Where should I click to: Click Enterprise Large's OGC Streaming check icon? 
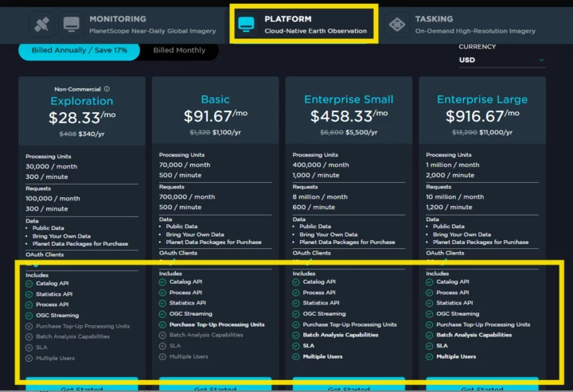tap(430, 314)
